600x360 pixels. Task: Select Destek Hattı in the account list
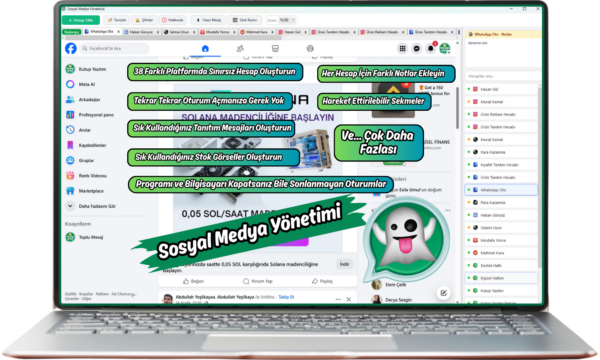tap(501, 266)
